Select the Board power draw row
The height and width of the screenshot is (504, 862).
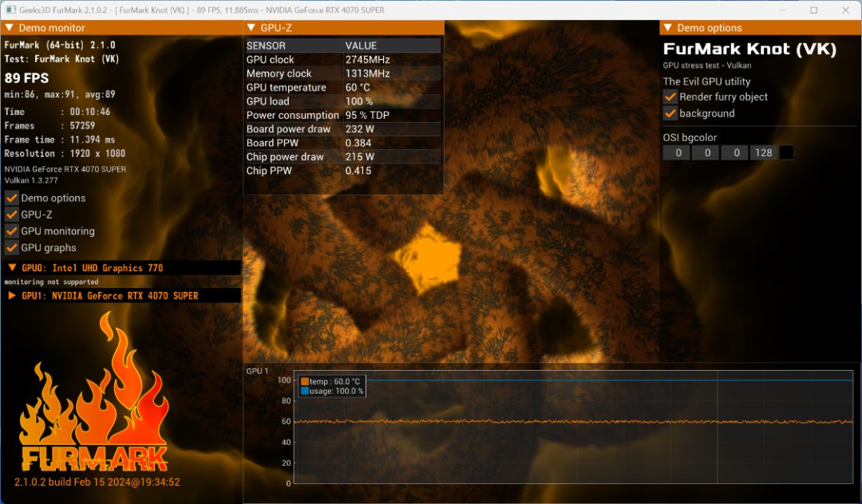343,129
